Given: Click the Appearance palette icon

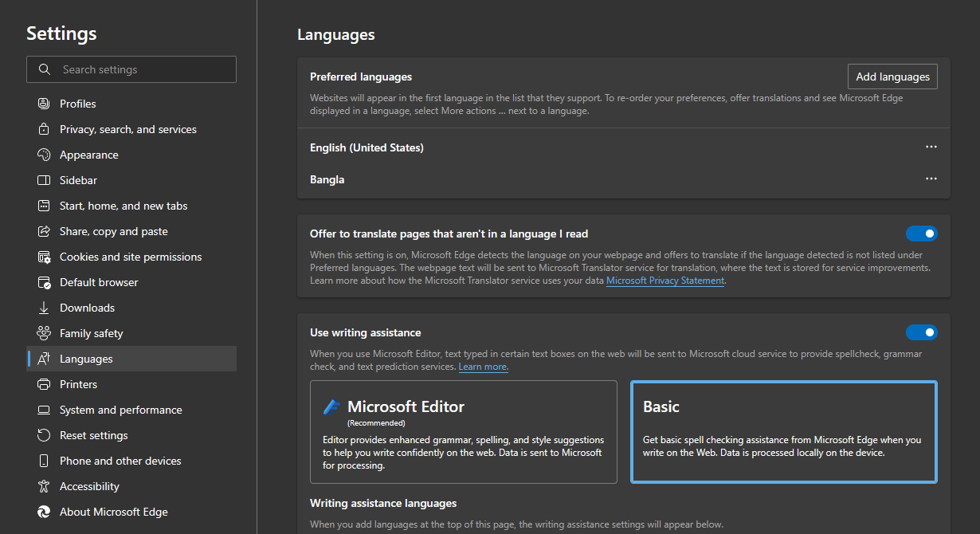Looking at the screenshot, I should [44, 155].
